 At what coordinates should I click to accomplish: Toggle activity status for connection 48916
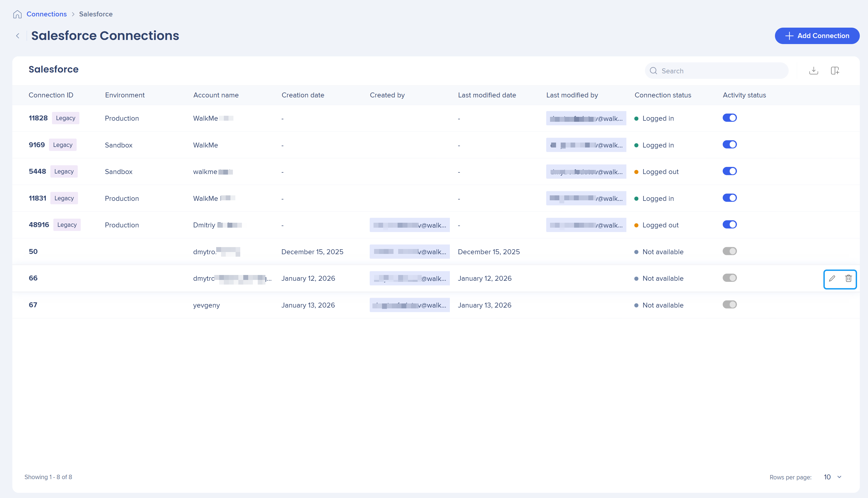click(730, 225)
